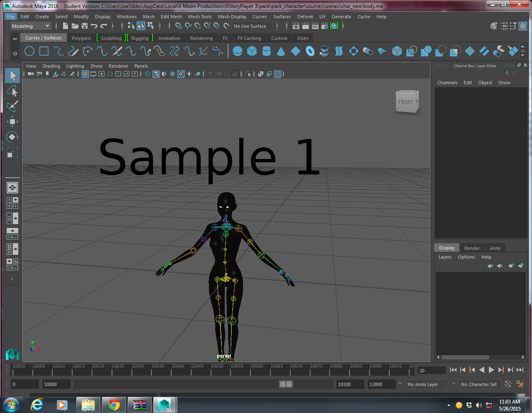The height and width of the screenshot is (413, 532).
Task: Choose the Pencil Curve tool
Action: 73,51
